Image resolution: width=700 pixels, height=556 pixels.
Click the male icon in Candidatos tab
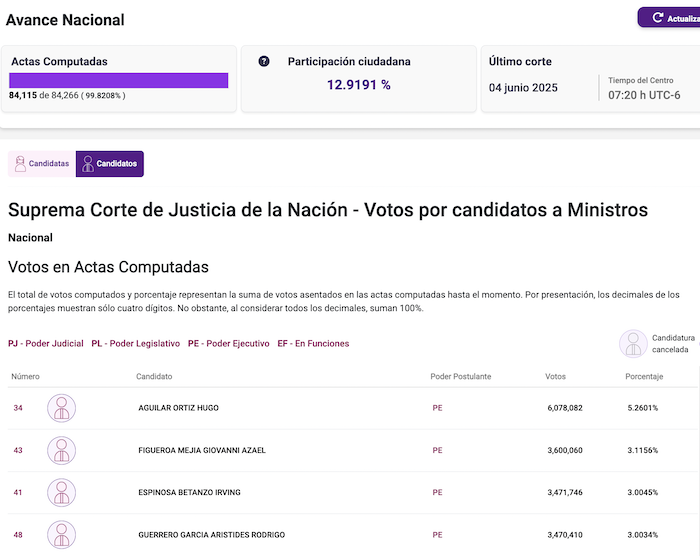pyautogui.click(x=87, y=164)
